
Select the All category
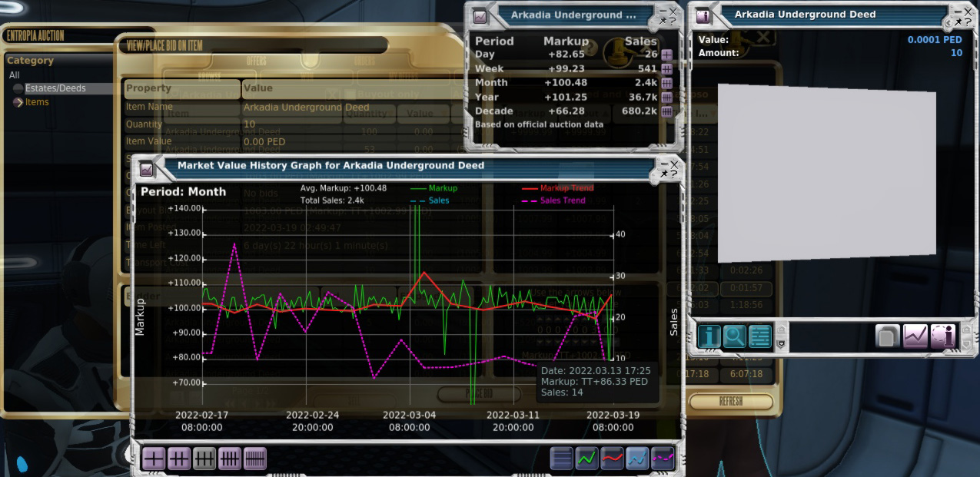(15, 75)
